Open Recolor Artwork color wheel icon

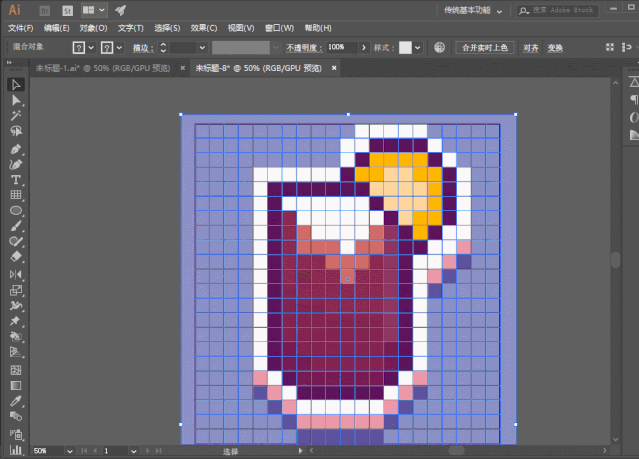coord(440,47)
